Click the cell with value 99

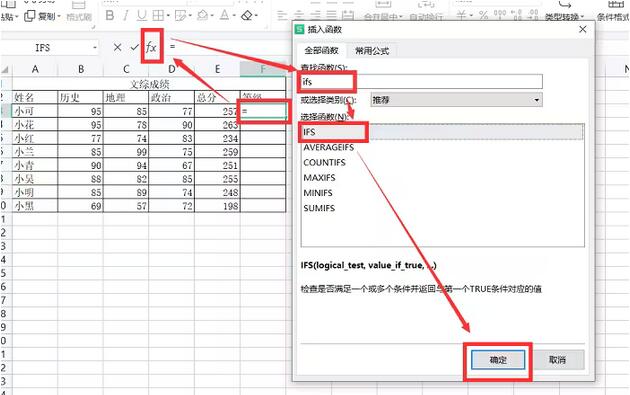coord(126,151)
